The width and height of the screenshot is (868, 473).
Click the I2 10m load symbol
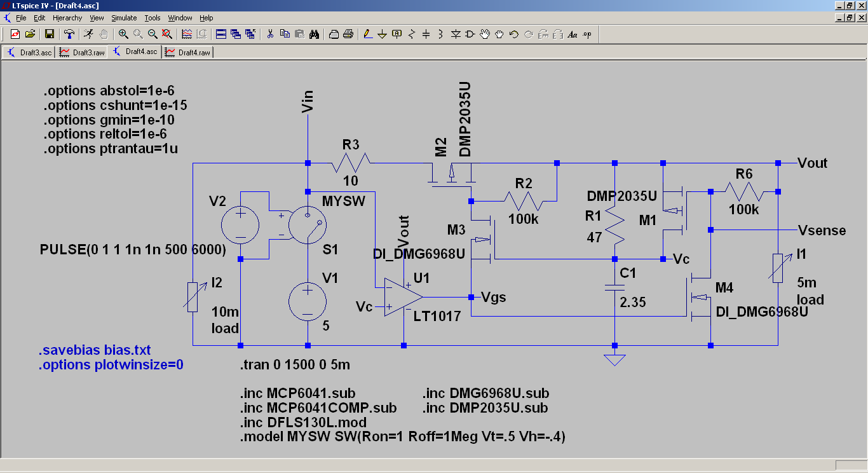coord(192,296)
